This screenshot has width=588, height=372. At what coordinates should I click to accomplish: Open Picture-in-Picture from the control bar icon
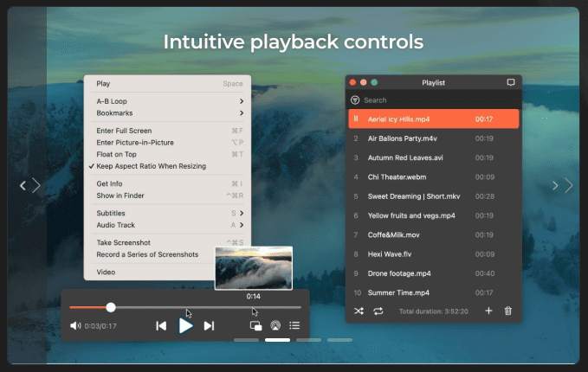[x=255, y=326]
